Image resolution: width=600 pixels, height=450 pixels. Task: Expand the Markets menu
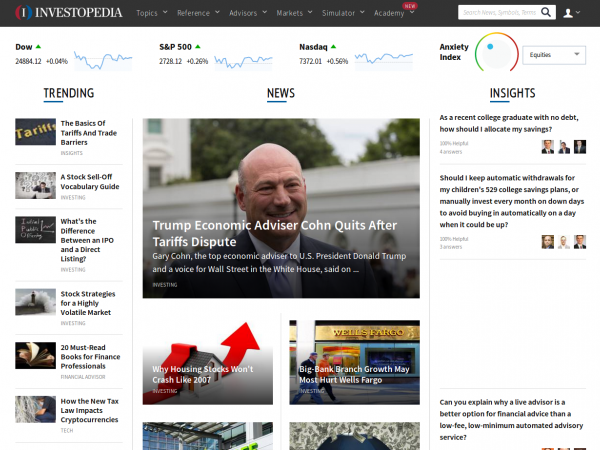(x=294, y=13)
